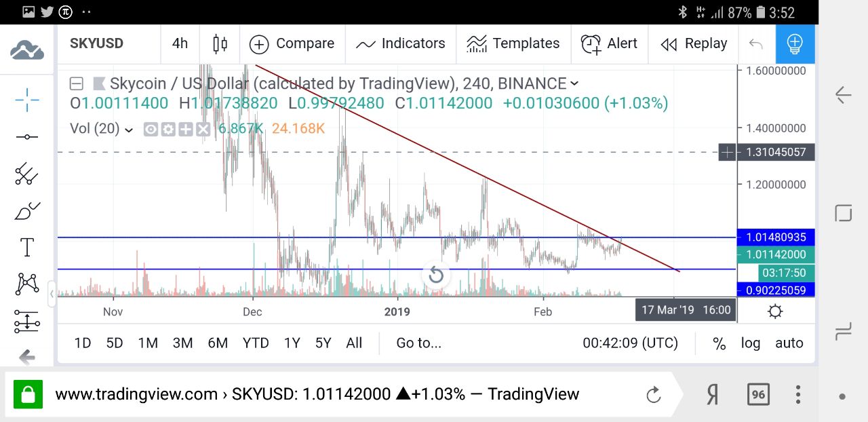Tap Android recent apps button
The height and width of the screenshot is (422, 868).
coord(843,332)
